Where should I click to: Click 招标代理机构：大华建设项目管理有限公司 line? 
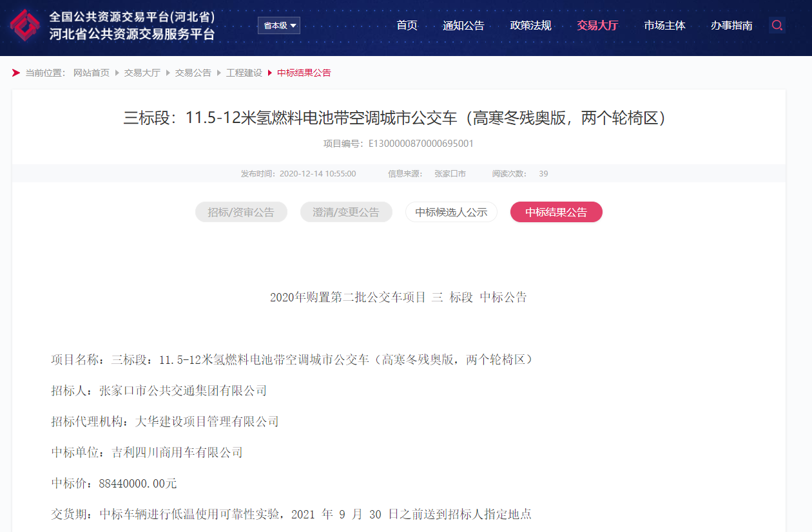tap(165, 421)
